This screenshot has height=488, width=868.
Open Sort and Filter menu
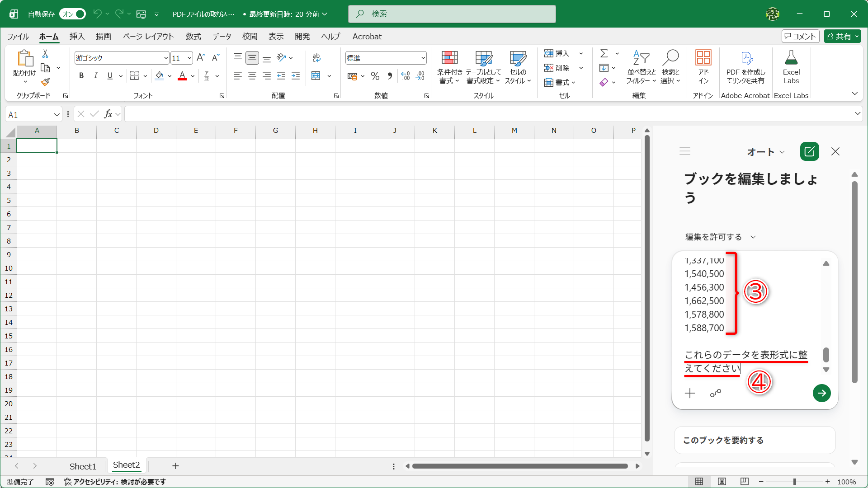click(x=641, y=67)
